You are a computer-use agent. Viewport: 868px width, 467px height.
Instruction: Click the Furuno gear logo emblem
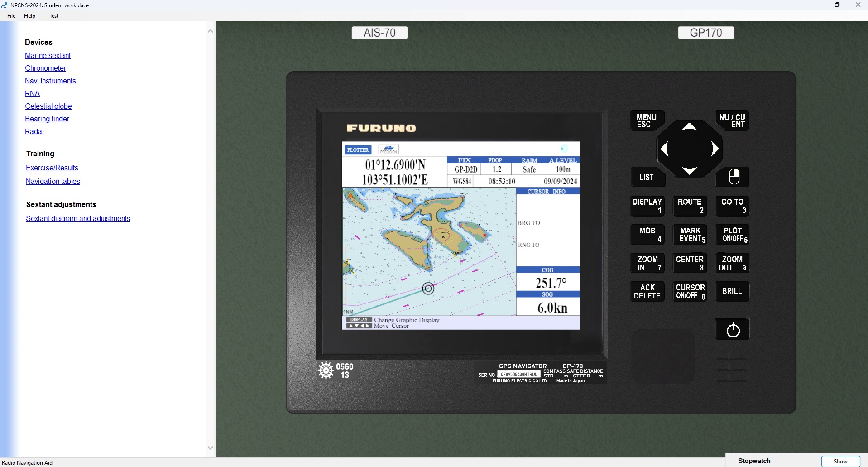[326, 371]
